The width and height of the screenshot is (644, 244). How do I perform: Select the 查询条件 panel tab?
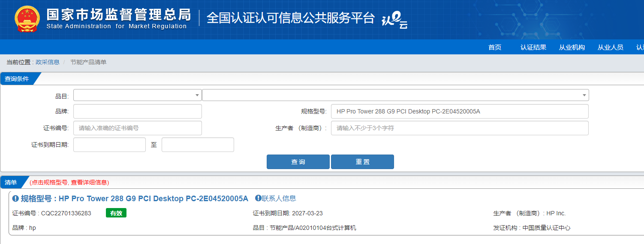tap(17, 79)
